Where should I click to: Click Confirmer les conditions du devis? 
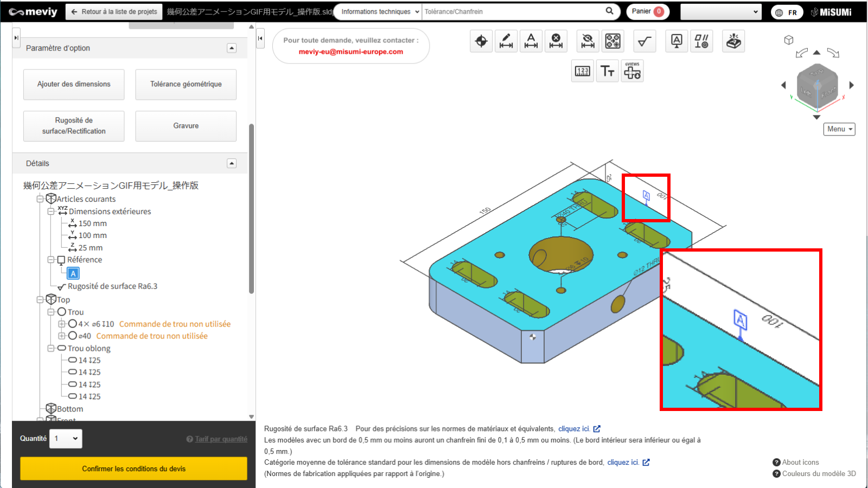(x=133, y=468)
